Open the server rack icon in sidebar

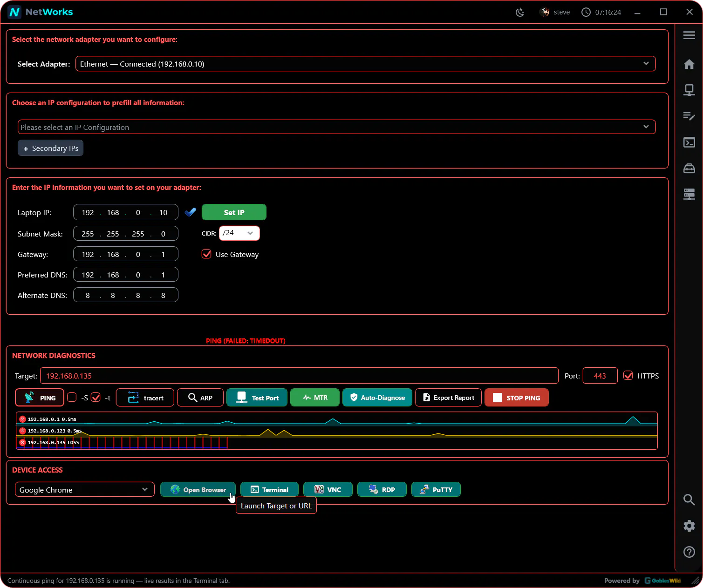click(689, 194)
